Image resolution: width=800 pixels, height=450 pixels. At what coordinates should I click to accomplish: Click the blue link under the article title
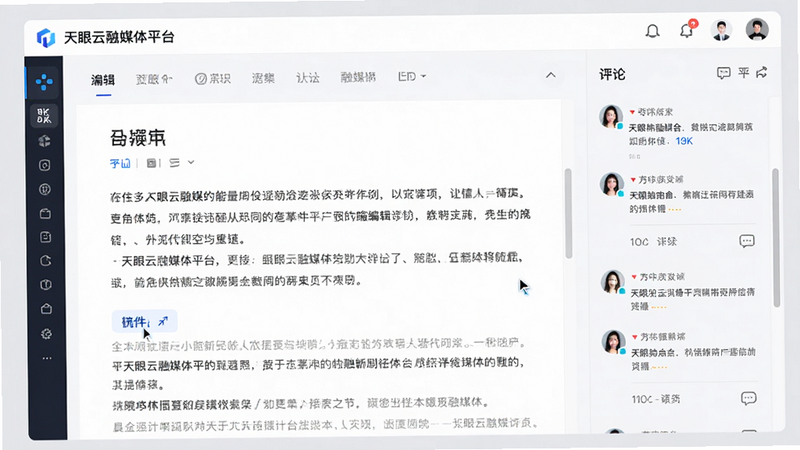point(120,163)
